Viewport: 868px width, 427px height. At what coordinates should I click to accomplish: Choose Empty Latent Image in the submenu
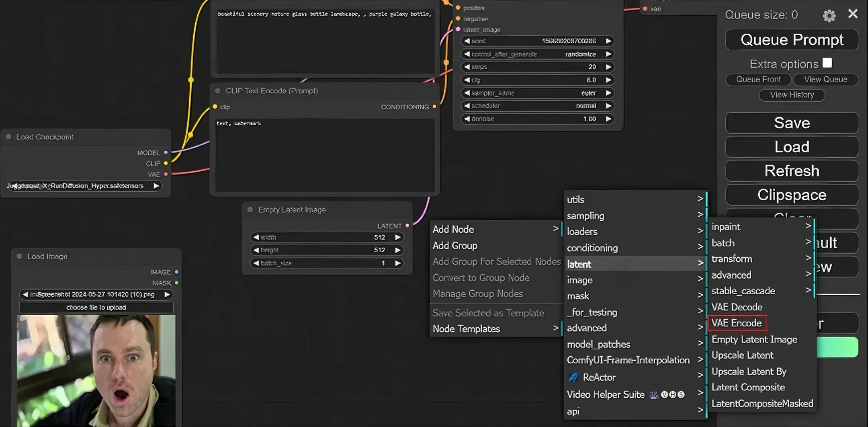(x=754, y=339)
